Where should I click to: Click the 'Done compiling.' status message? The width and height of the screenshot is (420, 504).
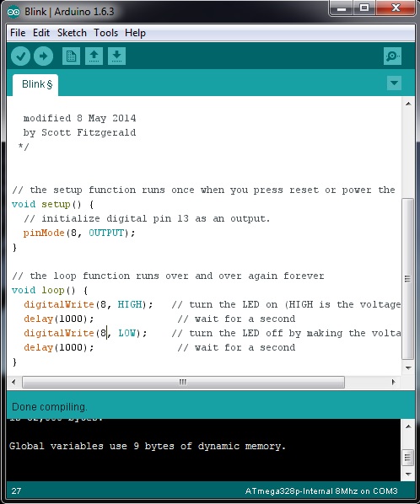coord(50,407)
